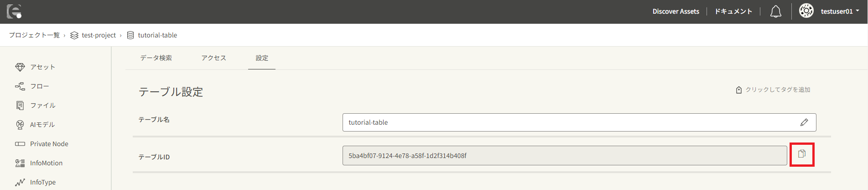Open ファイル in the sidebar
The width and height of the screenshot is (868, 190).
click(x=43, y=106)
